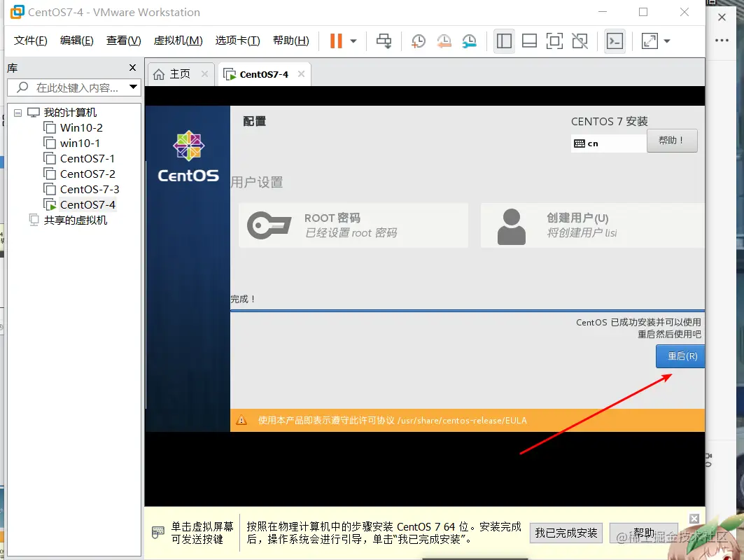The height and width of the screenshot is (560, 744).
Task: Select the CentOS7-4 virtual machine
Action: [87, 204]
